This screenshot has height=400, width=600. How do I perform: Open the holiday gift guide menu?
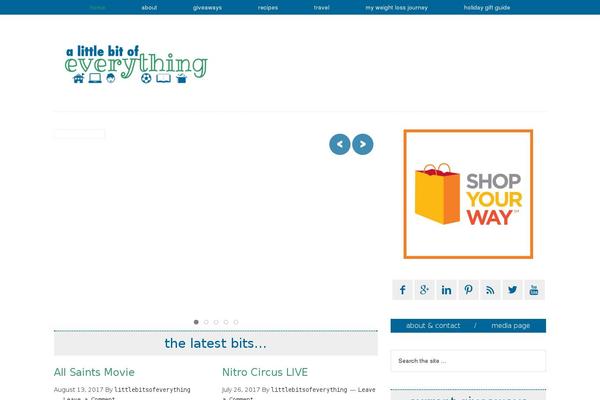point(487,7)
